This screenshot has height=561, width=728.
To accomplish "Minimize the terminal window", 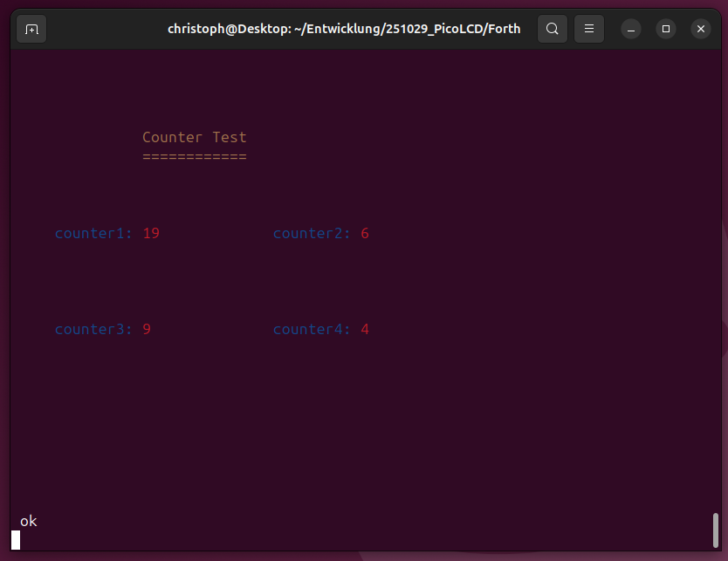I will [x=631, y=29].
